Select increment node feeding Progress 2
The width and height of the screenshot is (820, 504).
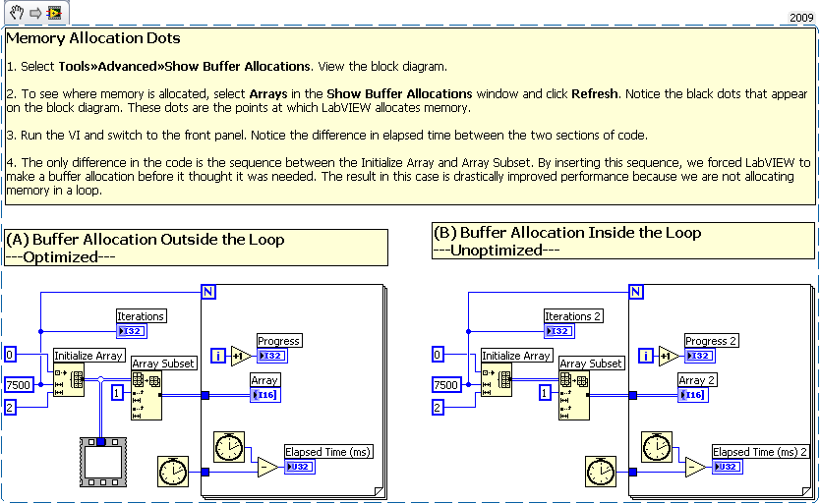(669, 356)
